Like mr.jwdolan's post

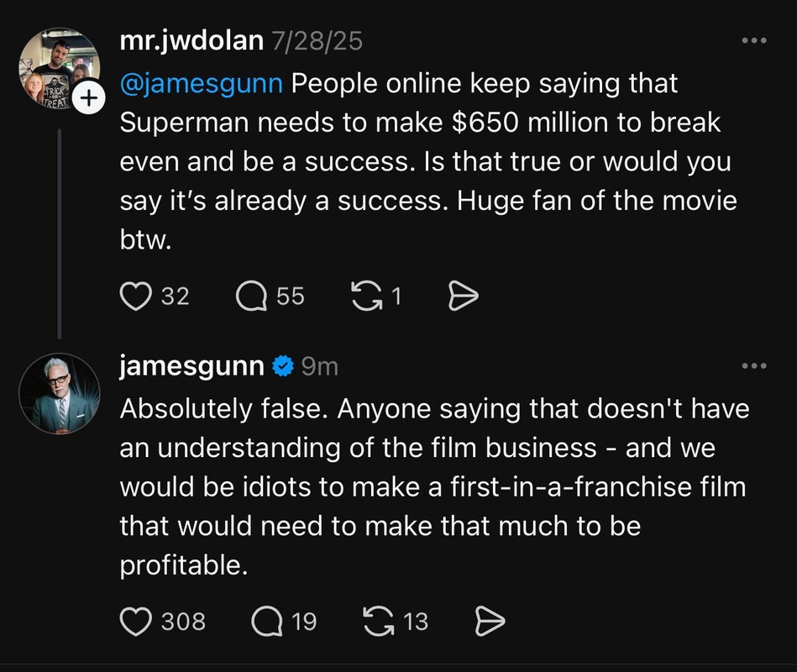tap(137, 296)
